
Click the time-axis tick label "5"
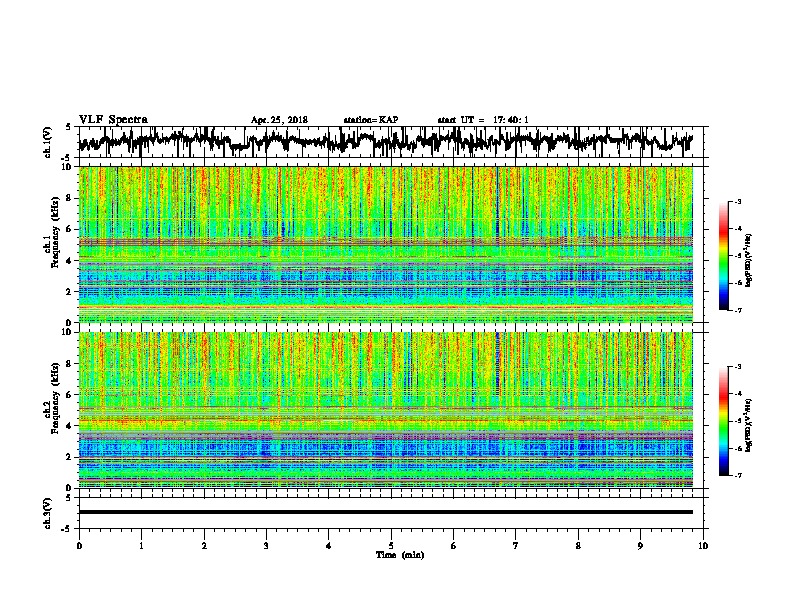pos(391,546)
